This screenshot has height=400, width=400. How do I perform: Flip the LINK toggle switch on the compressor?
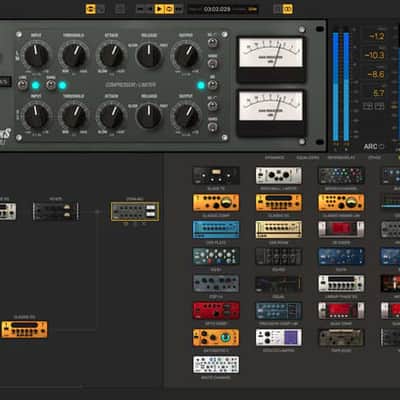22,85
